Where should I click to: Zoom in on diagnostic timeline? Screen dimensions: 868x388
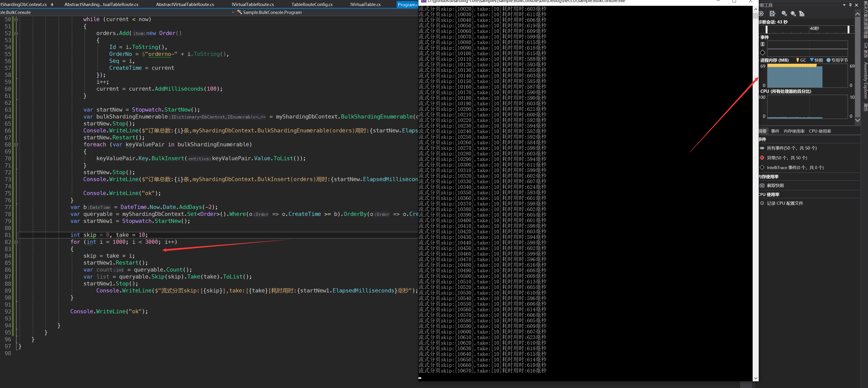[x=784, y=13]
